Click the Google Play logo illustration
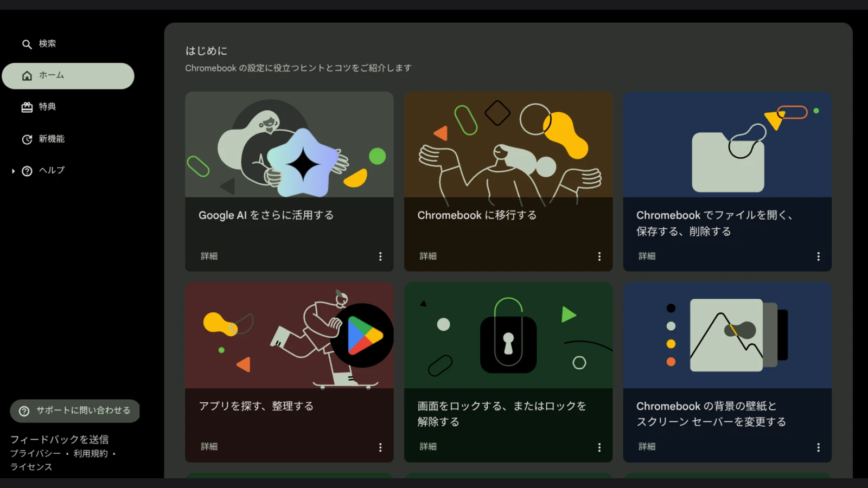The width and height of the screenshot is (868, 488). (x=362, y=336)
